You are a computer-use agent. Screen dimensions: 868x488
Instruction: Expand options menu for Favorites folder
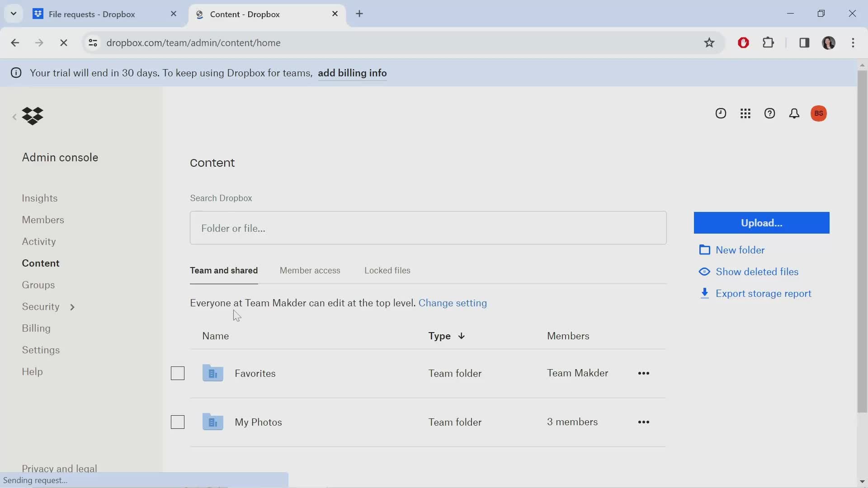pos(644,373)
